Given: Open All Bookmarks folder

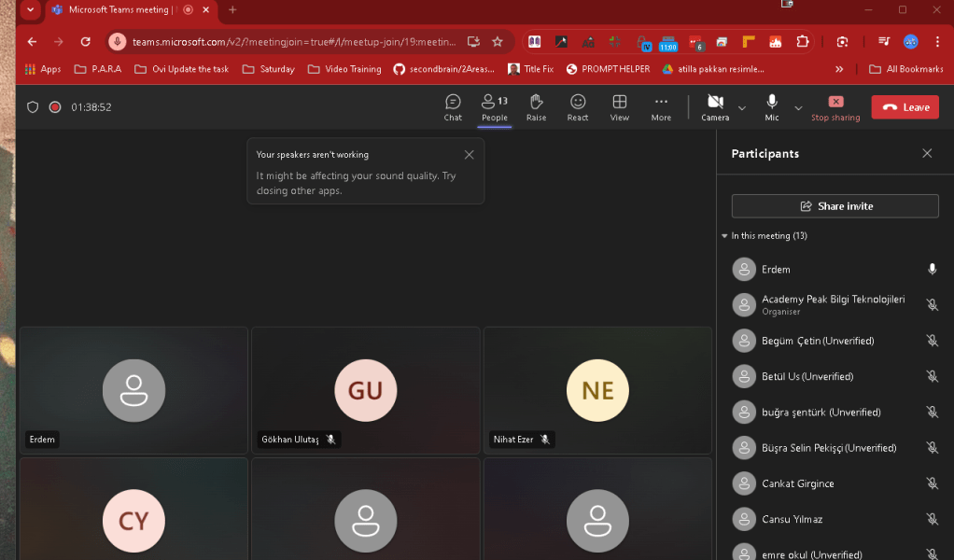Looking at the screenshot, I should click(906, 69).
